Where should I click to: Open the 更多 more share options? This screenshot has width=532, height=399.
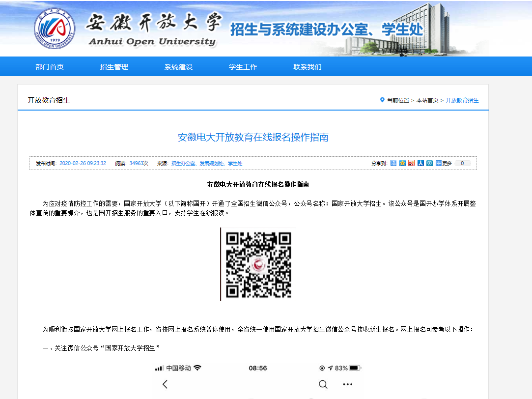[x=444, y=163]
